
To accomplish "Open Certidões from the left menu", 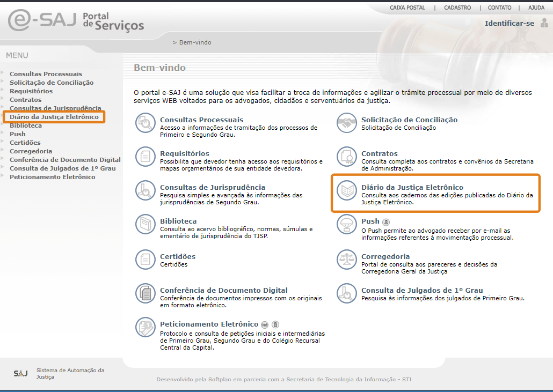I will pyautogui.click(x=25, y=143).
